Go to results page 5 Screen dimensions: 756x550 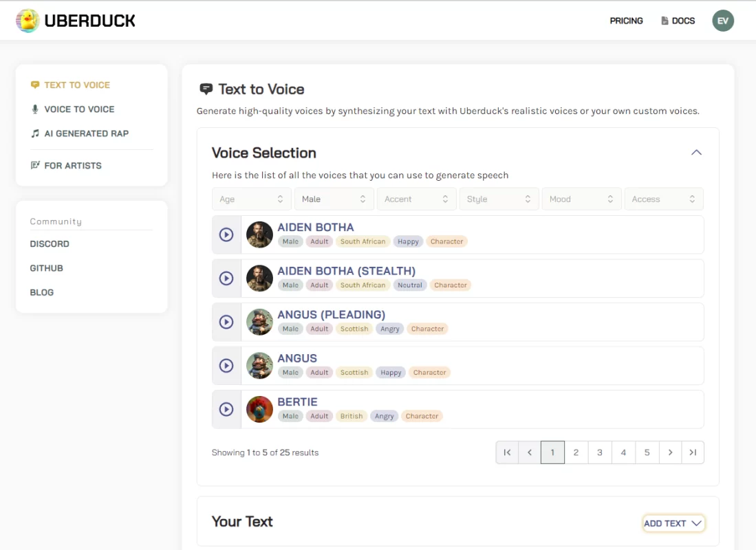(x=647, y=452)
